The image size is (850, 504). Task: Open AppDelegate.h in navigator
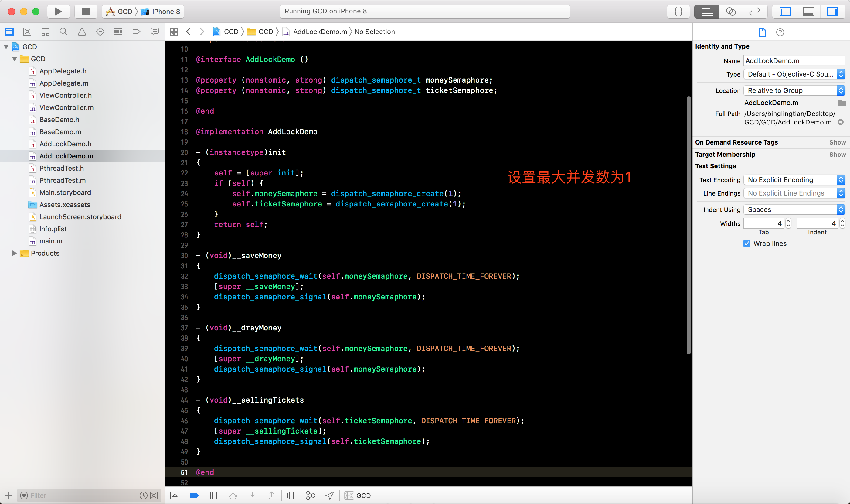(x=63, y=71)
